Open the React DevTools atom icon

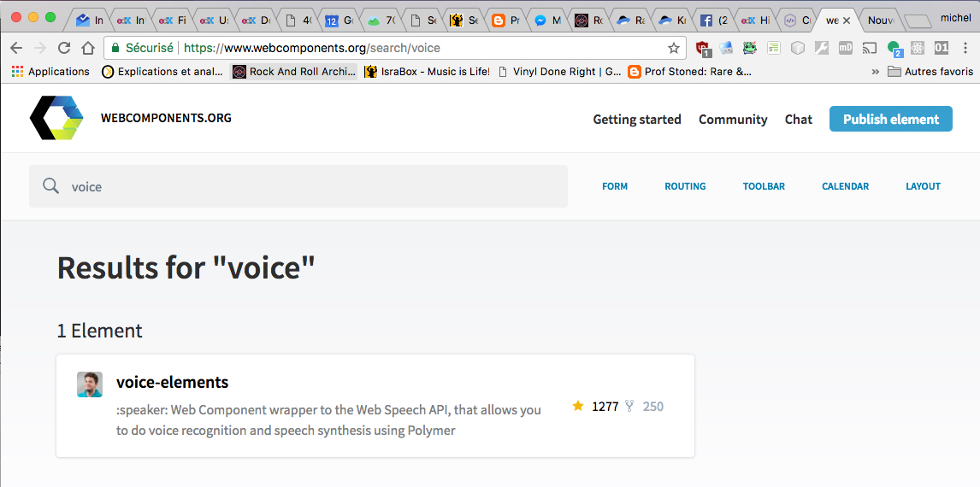click(x=918, y=48)
